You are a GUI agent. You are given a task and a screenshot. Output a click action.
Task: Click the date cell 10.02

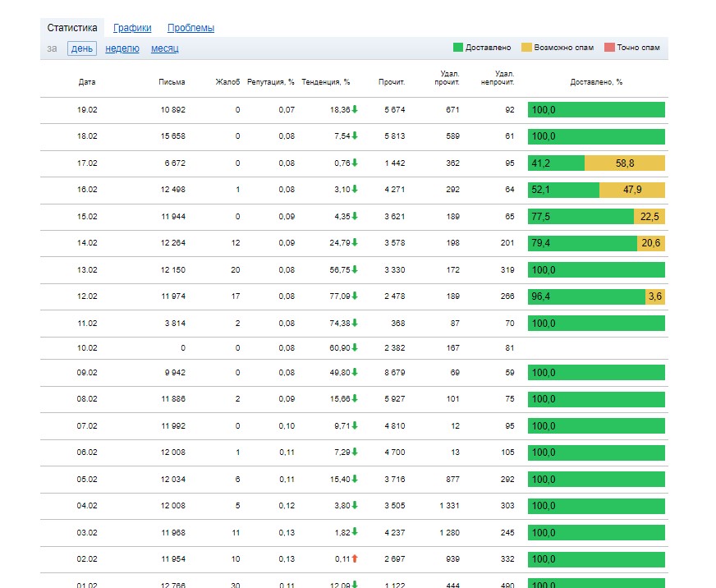pos(87,348)
